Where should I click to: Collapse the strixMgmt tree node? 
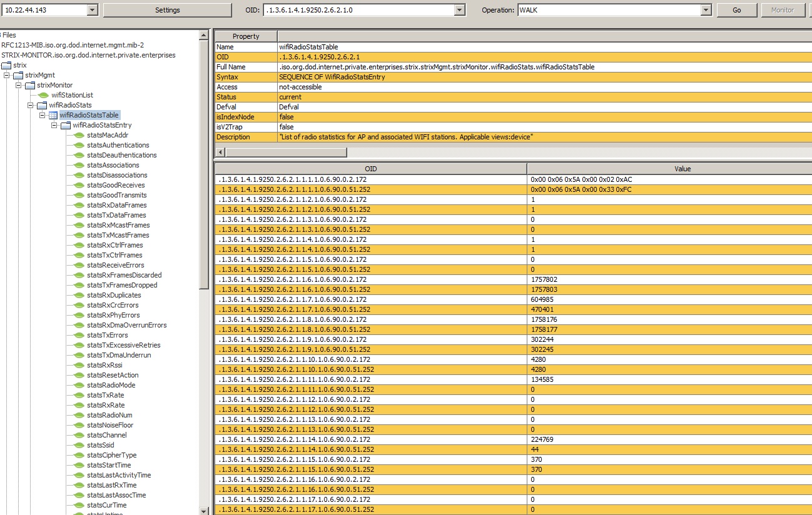pyautogui.click(x=7, y=75)
